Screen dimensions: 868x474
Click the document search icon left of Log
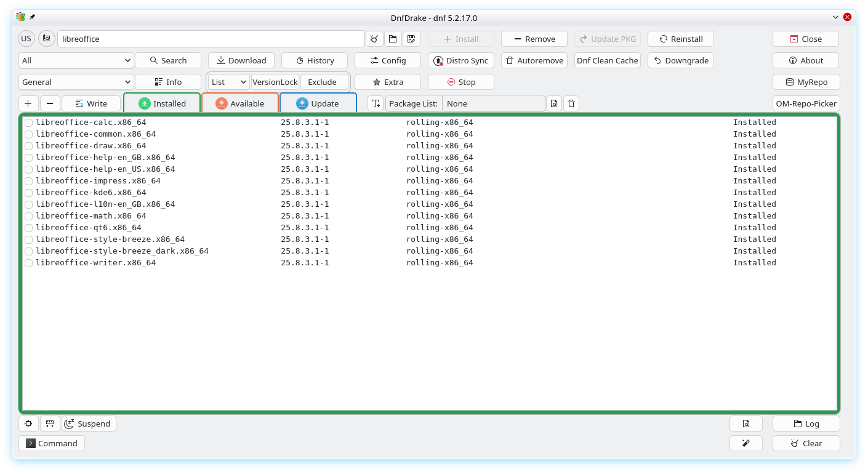[745, 424]
